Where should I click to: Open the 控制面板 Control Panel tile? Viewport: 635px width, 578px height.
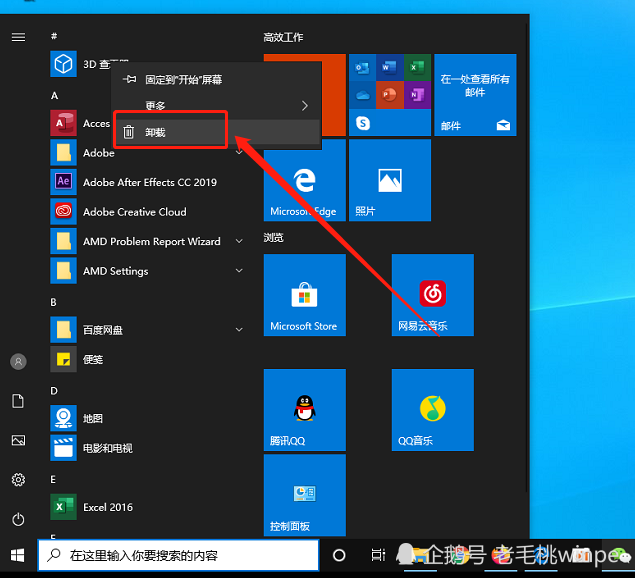click(x=304, y=495)
